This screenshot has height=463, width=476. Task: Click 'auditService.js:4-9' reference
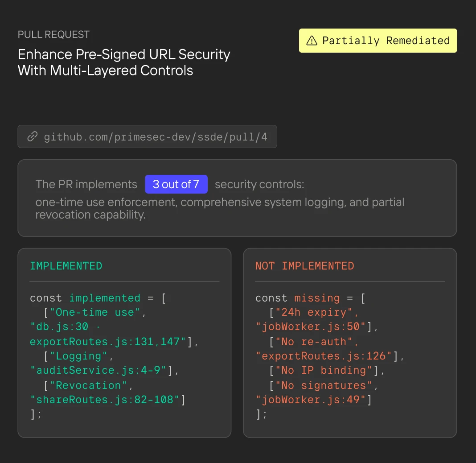pyautogui.click(x=104, y=370)
